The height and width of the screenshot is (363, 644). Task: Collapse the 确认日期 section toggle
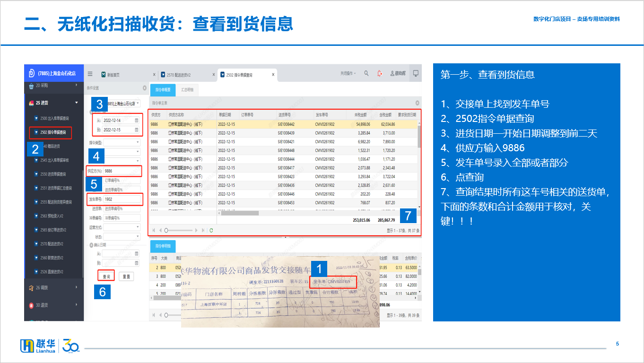[91, 245]
